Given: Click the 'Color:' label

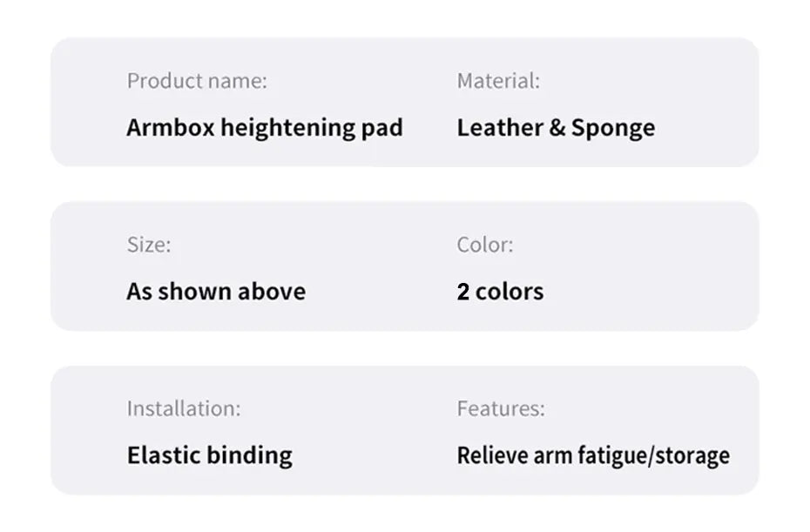Looking at the screenshot, I should 484,245.
